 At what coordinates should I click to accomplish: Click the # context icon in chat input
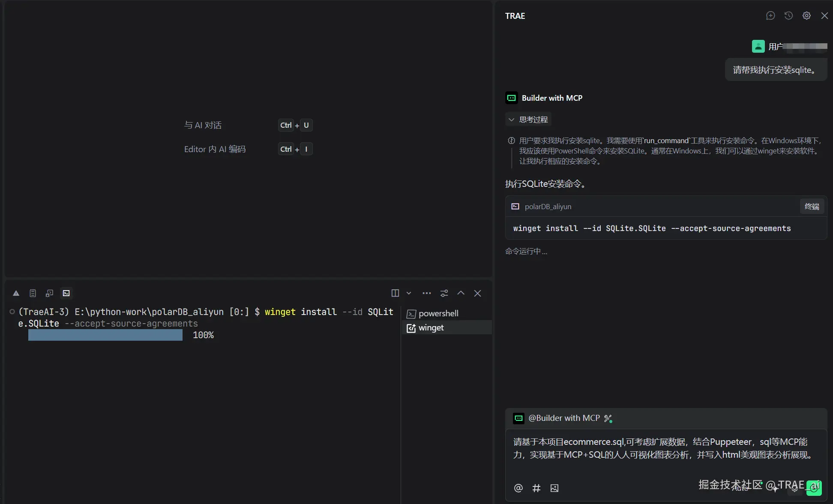click(x=536, y=488)
